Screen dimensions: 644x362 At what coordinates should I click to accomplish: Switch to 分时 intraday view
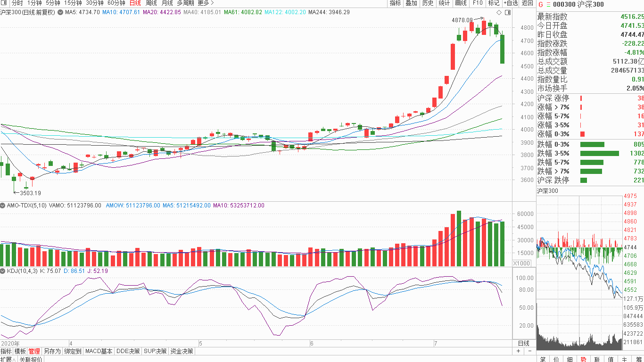coord(17,3)
